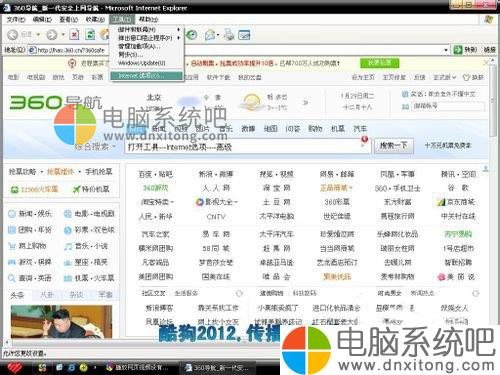
Task: Click the 360导航 taskbar window button
Action: 217,367
